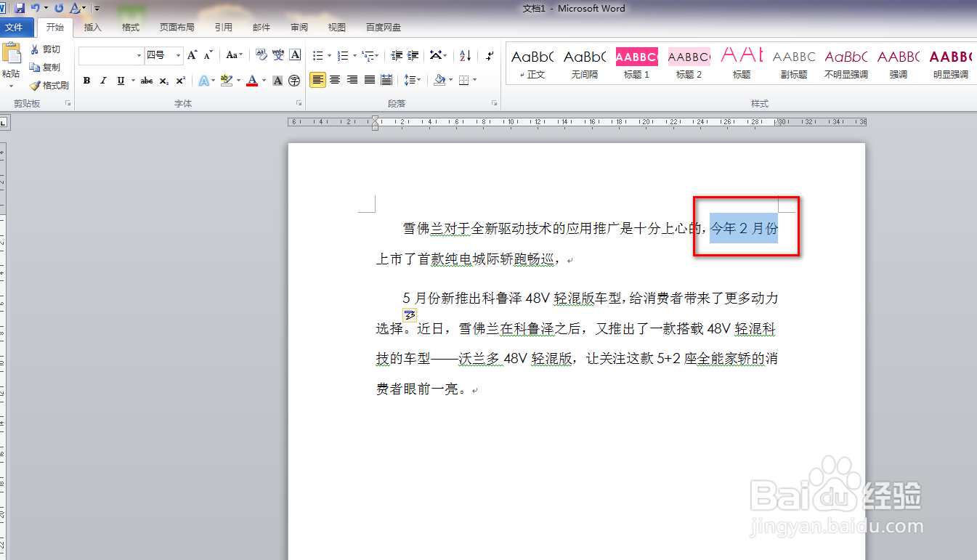Increase paragraph indent
Viewport: 977px width, 560px height.
point(413,55)
